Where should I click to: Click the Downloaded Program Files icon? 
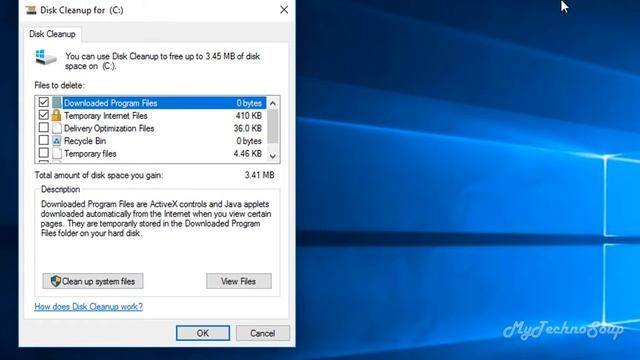point(57,102)
